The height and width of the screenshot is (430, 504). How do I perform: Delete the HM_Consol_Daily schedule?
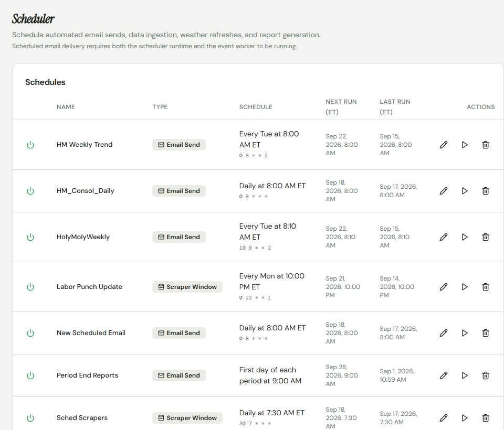pos(486,191)
